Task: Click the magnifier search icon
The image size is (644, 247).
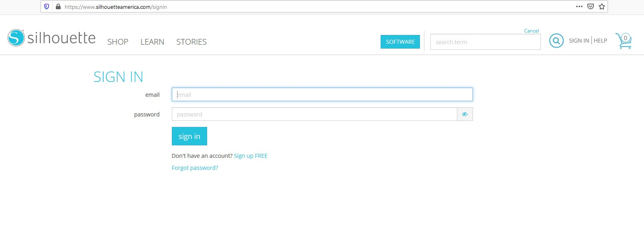Action: click(556, 41)
